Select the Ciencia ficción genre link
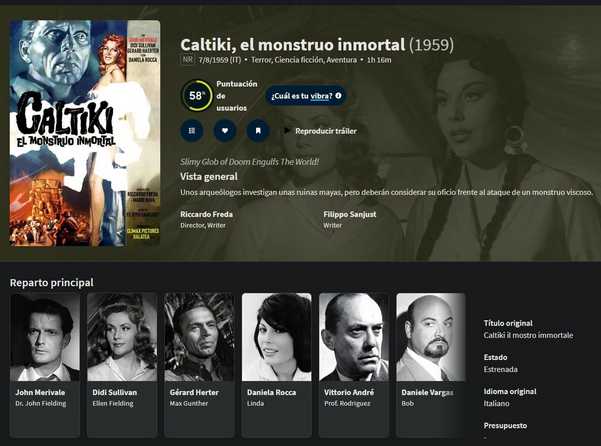This screenshot has width=601, height=446. pyautogui.click(x=299, y=60)
